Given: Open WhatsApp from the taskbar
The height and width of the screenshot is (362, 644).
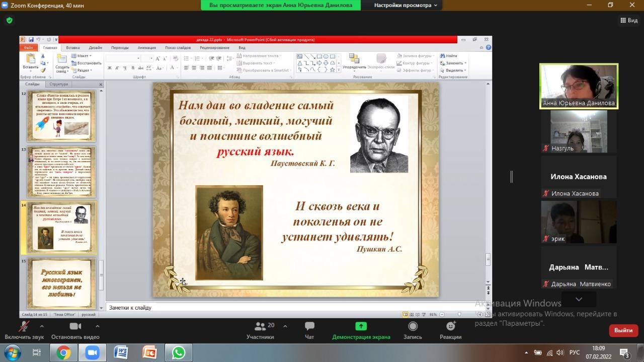Looking at the screenshot, I should tap(179, 353).
